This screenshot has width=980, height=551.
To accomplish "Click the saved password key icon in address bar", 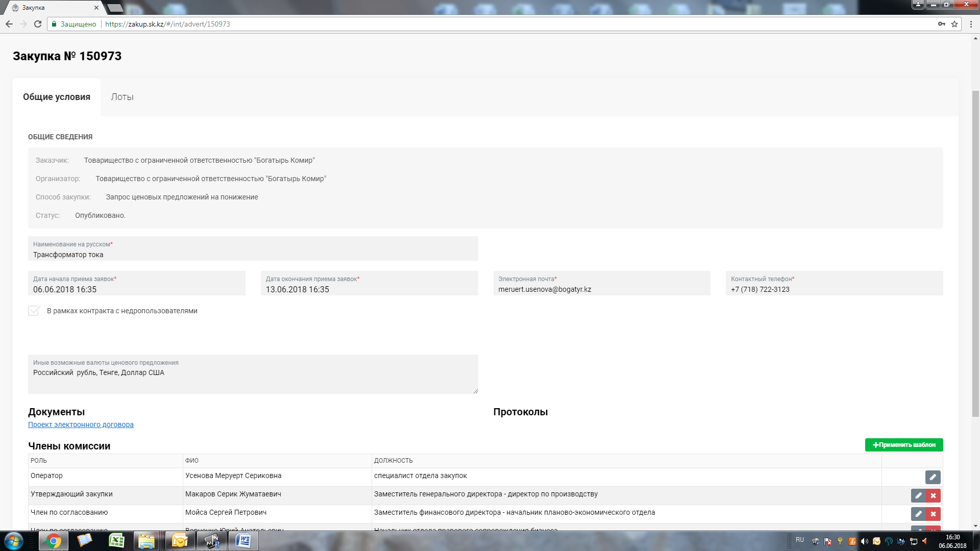I will 942,24.
